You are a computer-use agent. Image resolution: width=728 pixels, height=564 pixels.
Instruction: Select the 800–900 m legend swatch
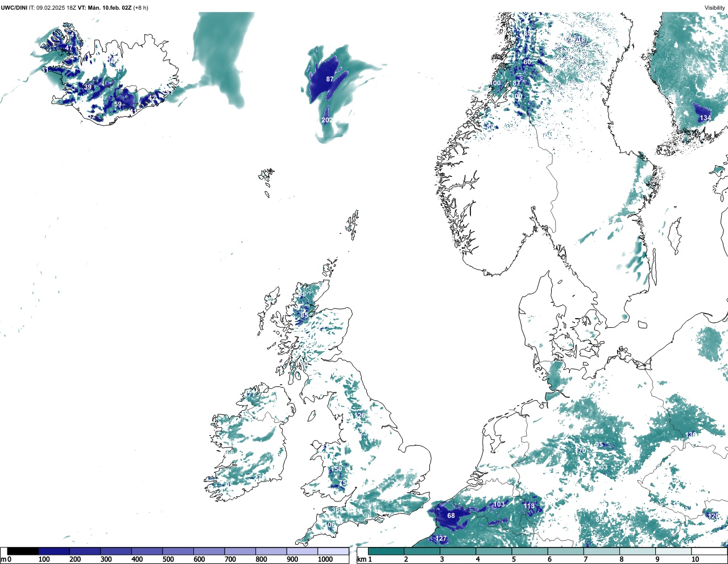[x=271, y=551]
